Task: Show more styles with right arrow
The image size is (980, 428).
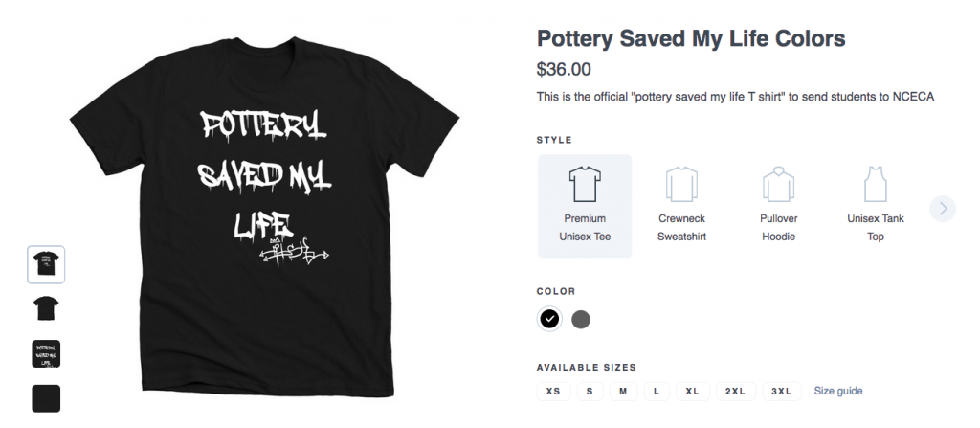Action: click(x=943, y=208)
